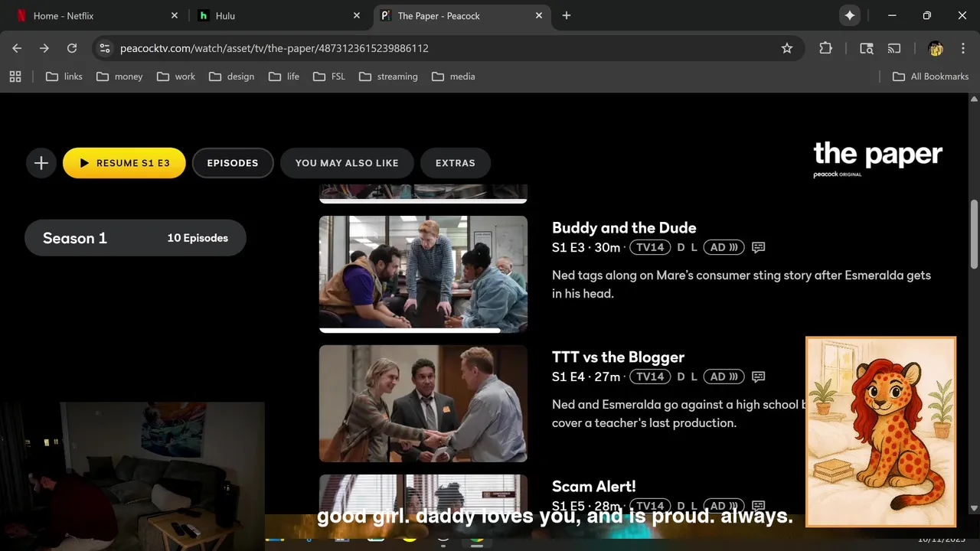View site information icon in address bar
Viewport: 980px width, 551px height.
click(105, 48)
